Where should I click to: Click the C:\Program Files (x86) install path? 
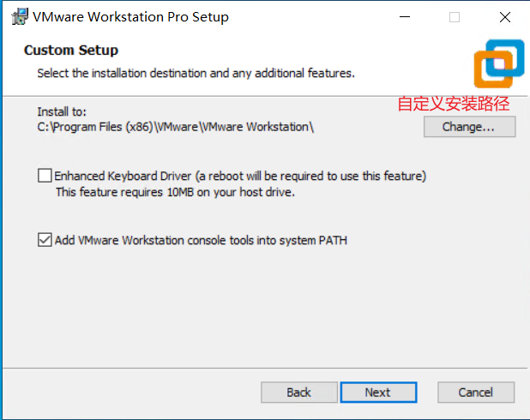176,128
